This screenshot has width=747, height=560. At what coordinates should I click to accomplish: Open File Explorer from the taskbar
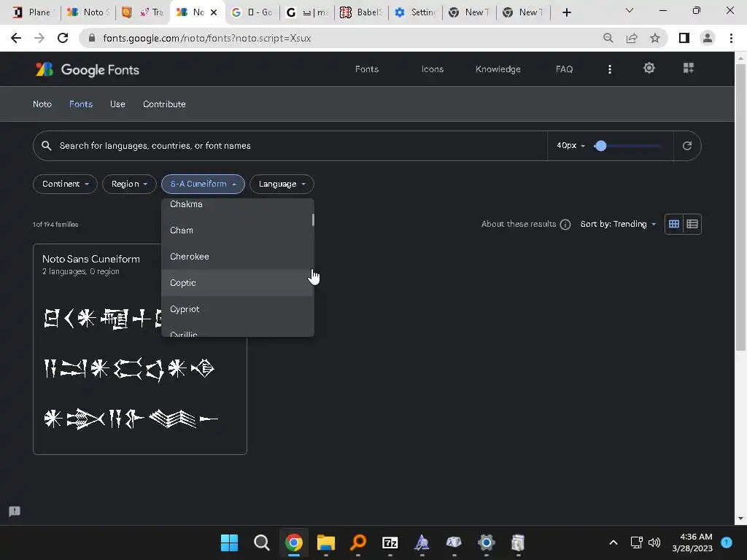[326, 542]
